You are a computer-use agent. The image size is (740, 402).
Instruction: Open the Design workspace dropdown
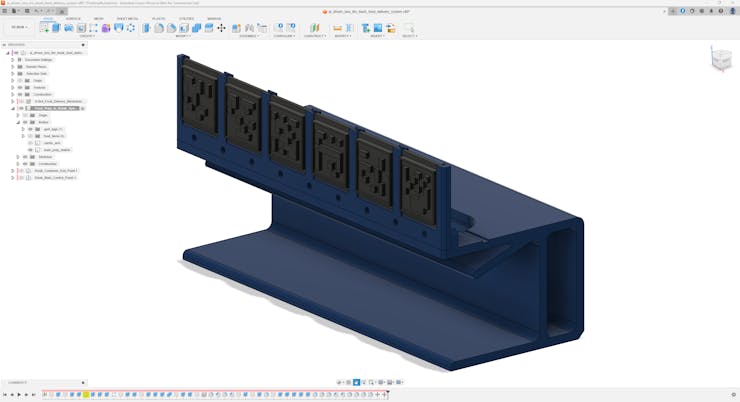pyautogui.click(x=18, y=27)
